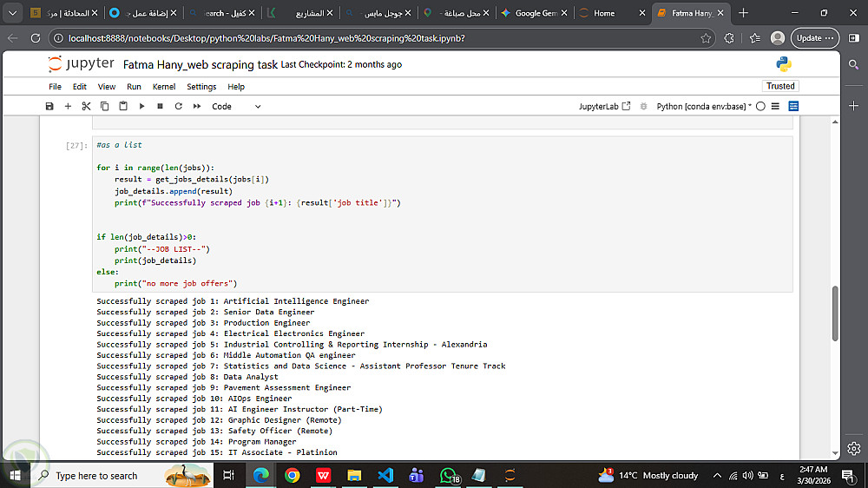This screenshot has width=868, height=488.
Task: Click the taskbar search box
Action: pos(122,475)
